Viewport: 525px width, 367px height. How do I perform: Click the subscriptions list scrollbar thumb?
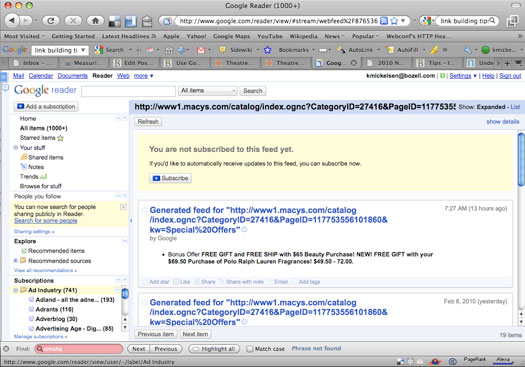(x=125, y=294)
